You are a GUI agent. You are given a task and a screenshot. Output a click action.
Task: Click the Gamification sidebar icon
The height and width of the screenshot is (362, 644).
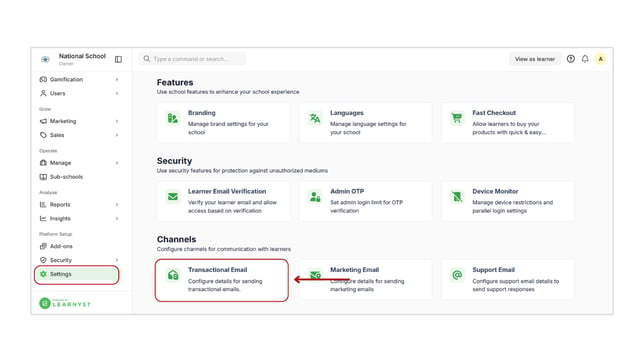click(x=43, y=79)
